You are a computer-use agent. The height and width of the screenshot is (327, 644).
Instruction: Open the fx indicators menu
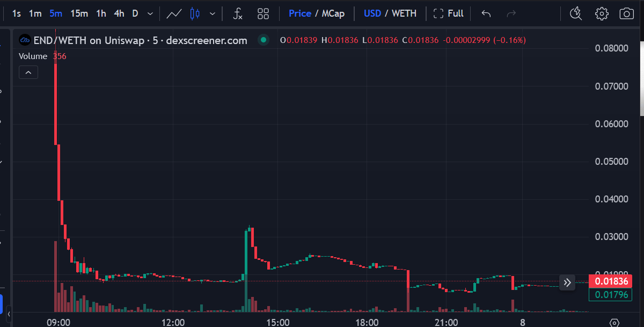click(238, 13)
